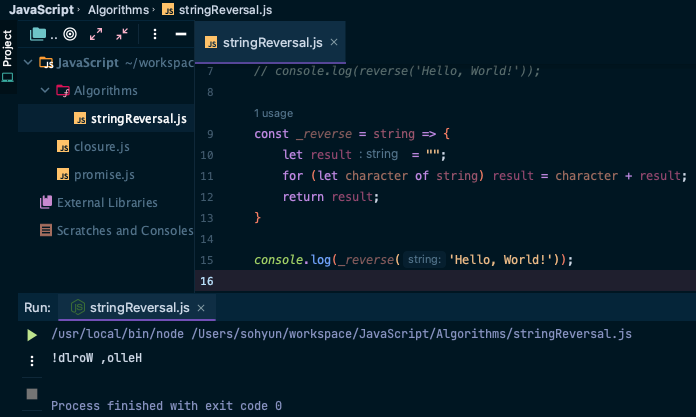
Task: Place cursor on empty line 16
Action: point(444,281)
